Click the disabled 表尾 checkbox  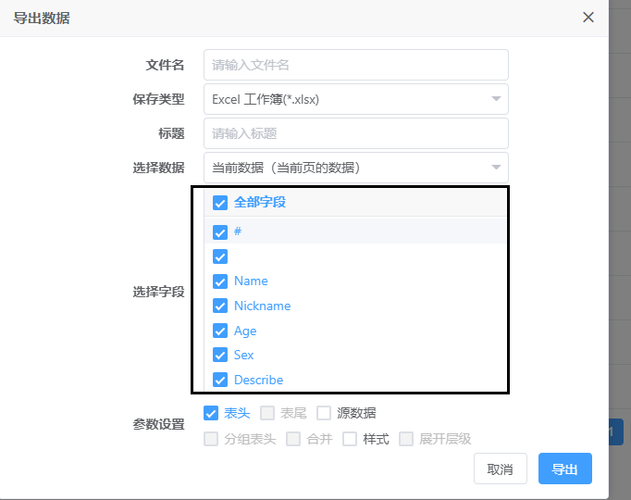click(267, 413)
